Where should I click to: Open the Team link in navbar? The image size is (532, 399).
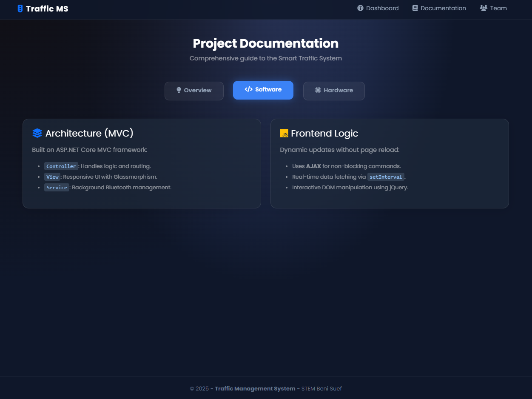pos(498,8)
